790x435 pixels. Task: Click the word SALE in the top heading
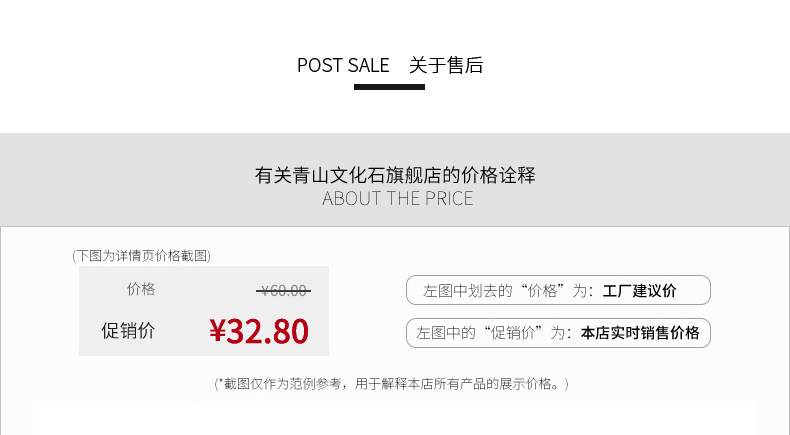pyautogui.click(x=366, y=66)
